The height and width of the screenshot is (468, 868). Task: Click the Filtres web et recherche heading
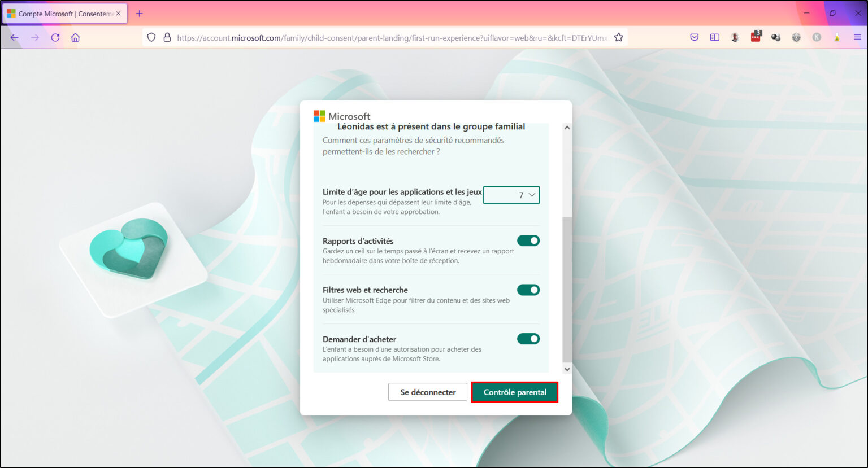(x=365, y=290)
